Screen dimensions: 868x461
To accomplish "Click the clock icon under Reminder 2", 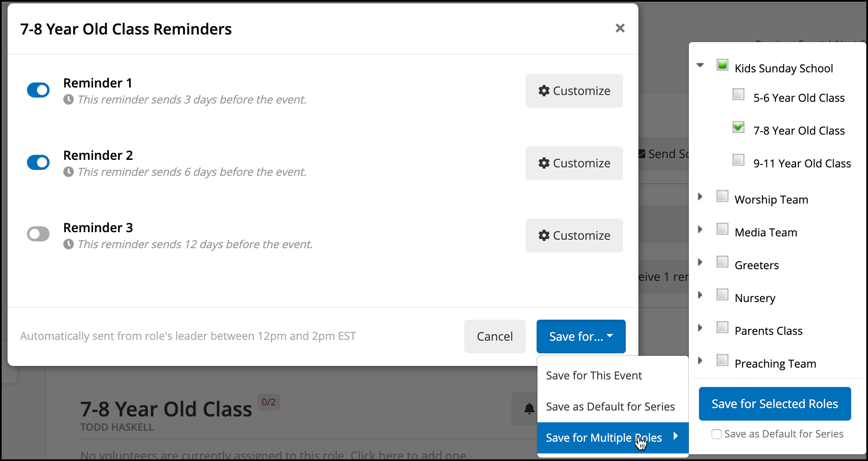I will coord(69,172).
